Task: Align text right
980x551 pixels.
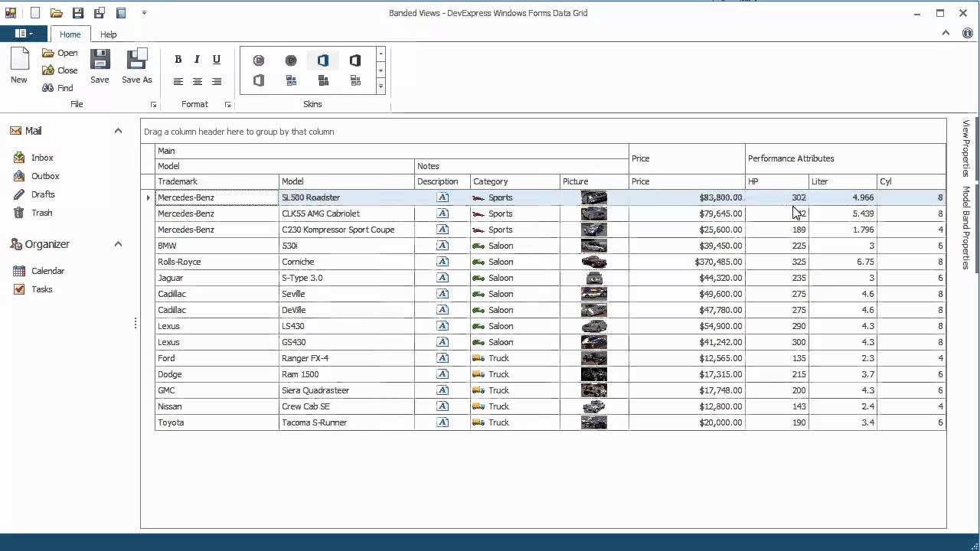Action: point(217,82)
